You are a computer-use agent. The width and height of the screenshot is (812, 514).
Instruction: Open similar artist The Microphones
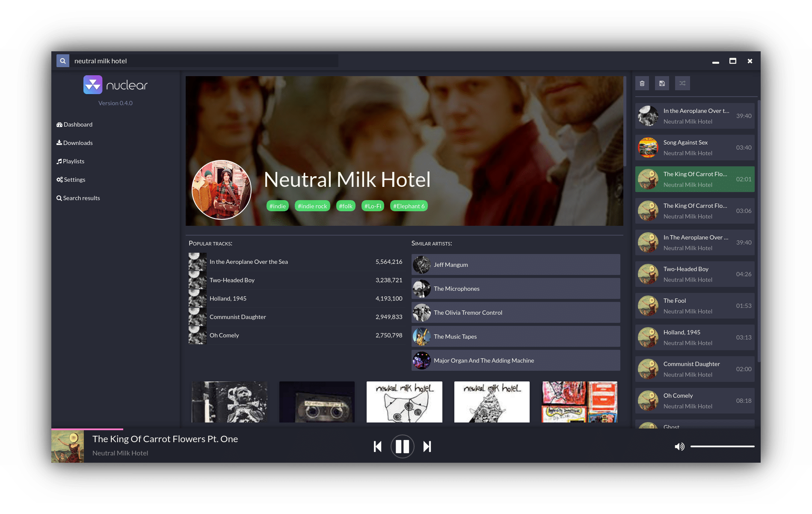(516, 289)
